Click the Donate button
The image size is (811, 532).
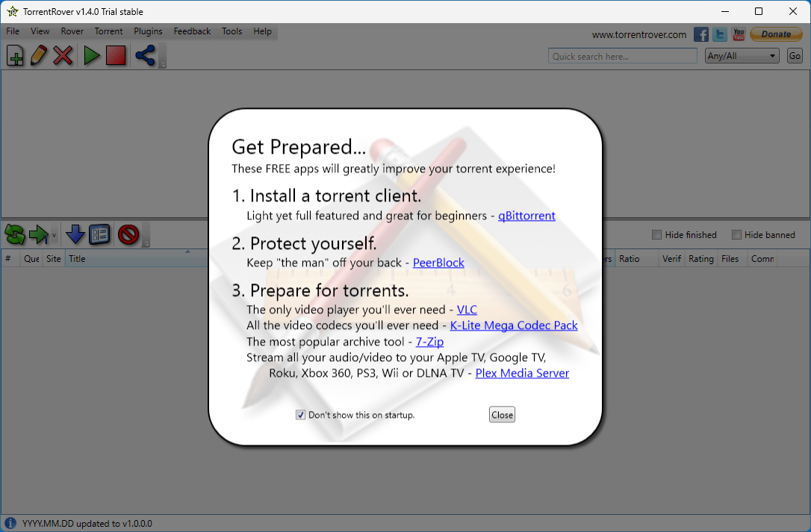776,34
